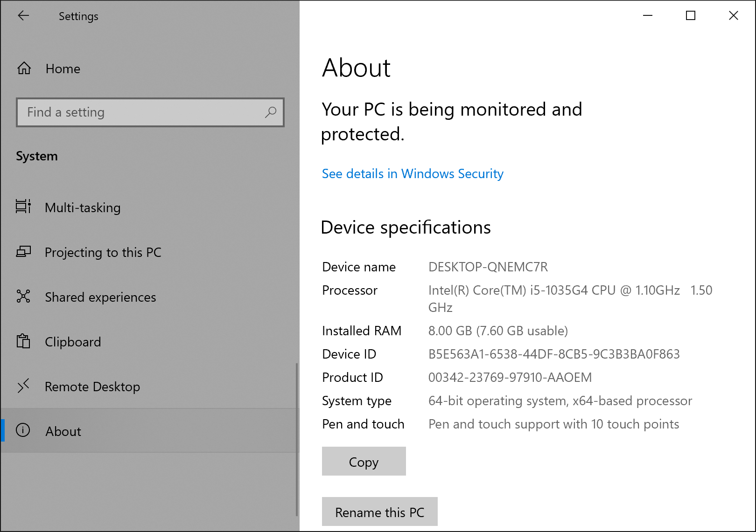756x532 pixels.
Task: Click the processor value Intel Core i5-1035G4
Action: tap(570, 299)
